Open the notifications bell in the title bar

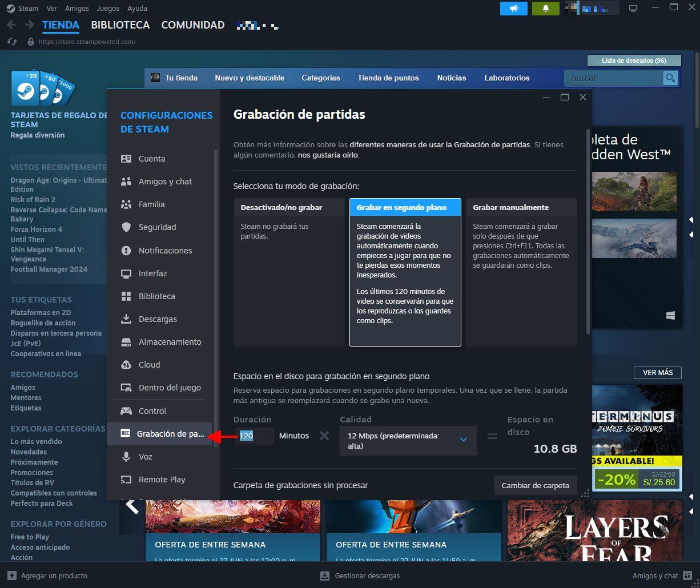point(545,9)
